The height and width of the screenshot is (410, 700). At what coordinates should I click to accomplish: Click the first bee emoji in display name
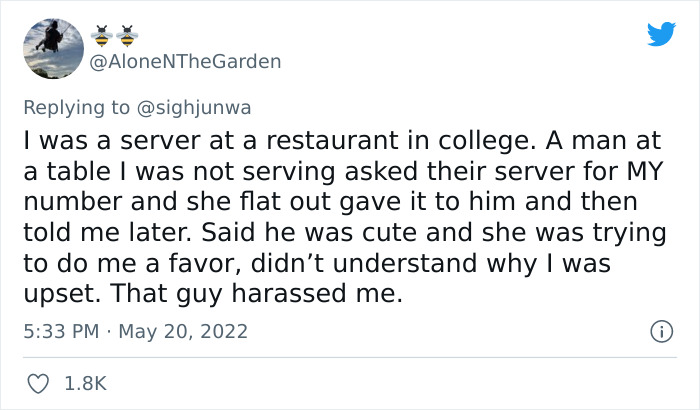(x=101, y=36)
